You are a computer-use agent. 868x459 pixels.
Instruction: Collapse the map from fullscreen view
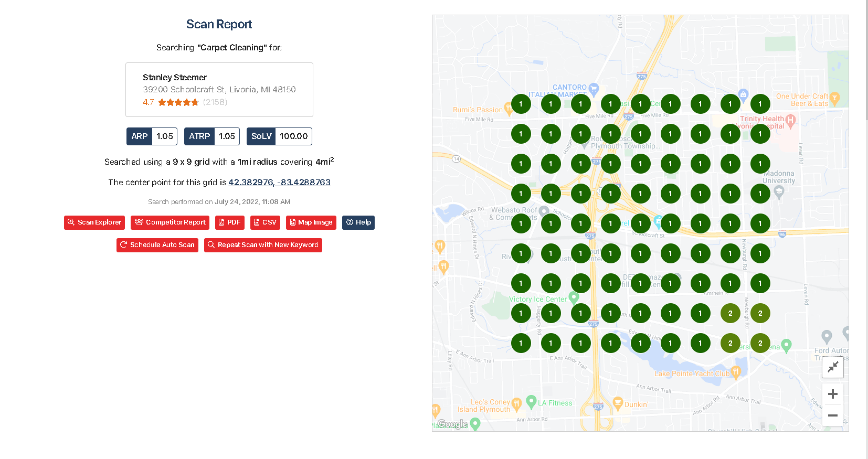click(833, 367)
